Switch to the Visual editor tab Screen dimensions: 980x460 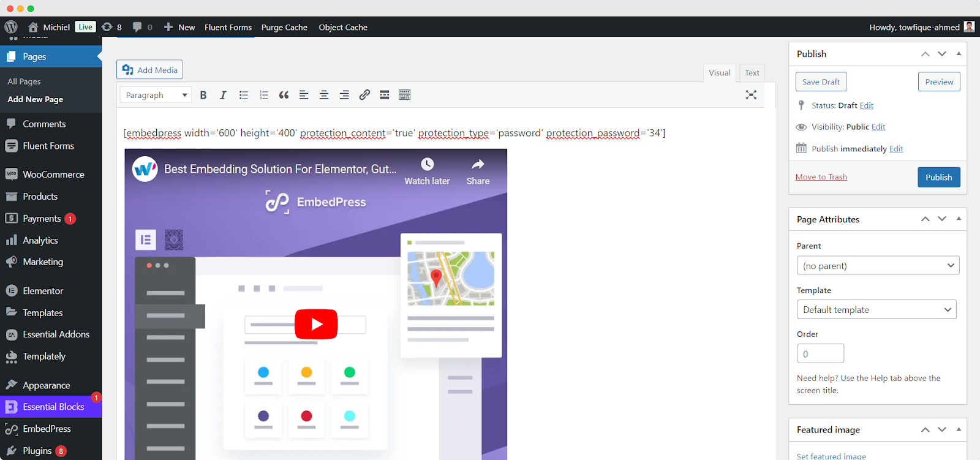click(x=720, y=73)
